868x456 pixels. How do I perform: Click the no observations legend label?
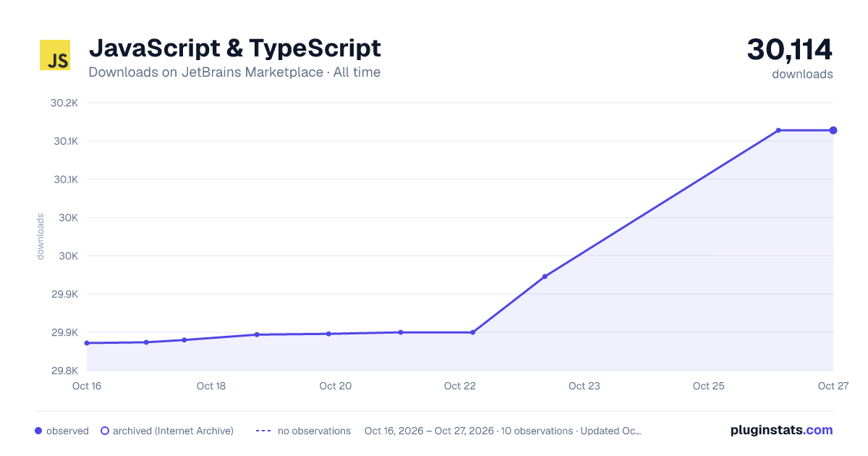(x=314, y=431)
